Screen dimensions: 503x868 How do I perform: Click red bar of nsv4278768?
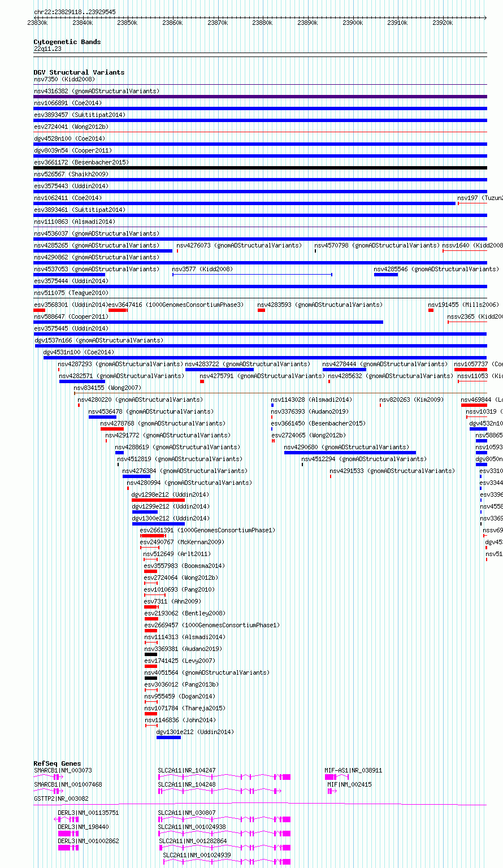(112, 429)
